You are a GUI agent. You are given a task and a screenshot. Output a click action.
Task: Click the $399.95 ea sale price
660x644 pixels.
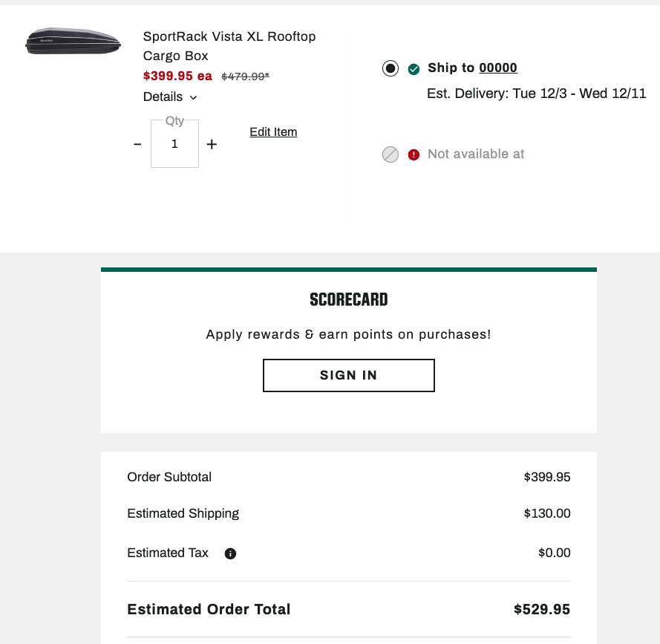177,76
